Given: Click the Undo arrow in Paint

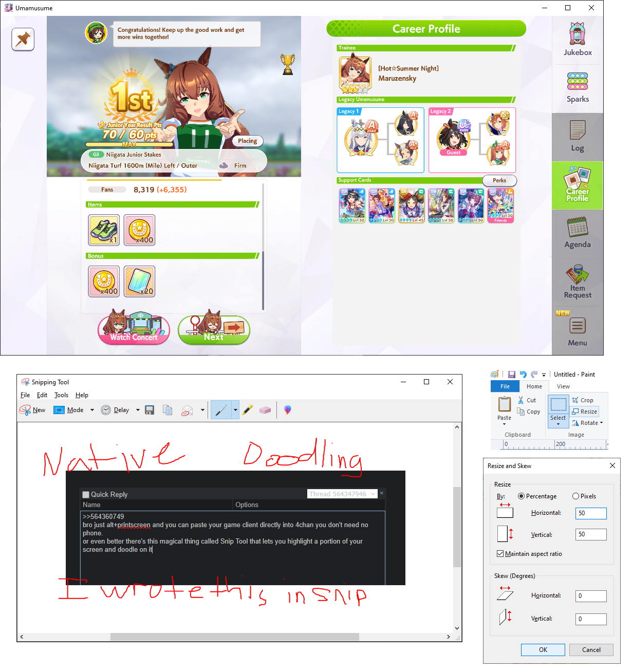Looking at the screenshot, I should pyautogui.click(x=523, y=375).
